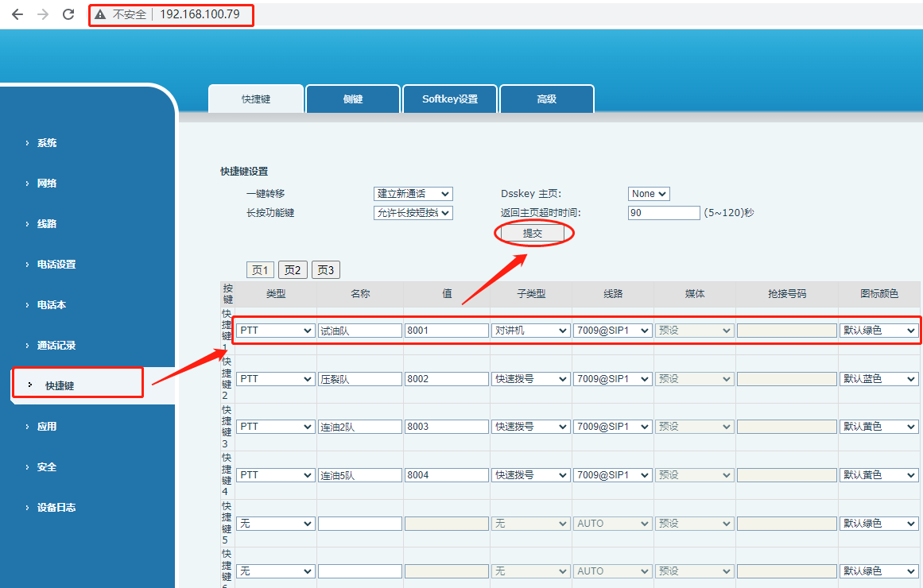This screenshot has width=923, height=588.
Task: Open icon color dropdown showing 默认蓝色
Action: (878, 379)
